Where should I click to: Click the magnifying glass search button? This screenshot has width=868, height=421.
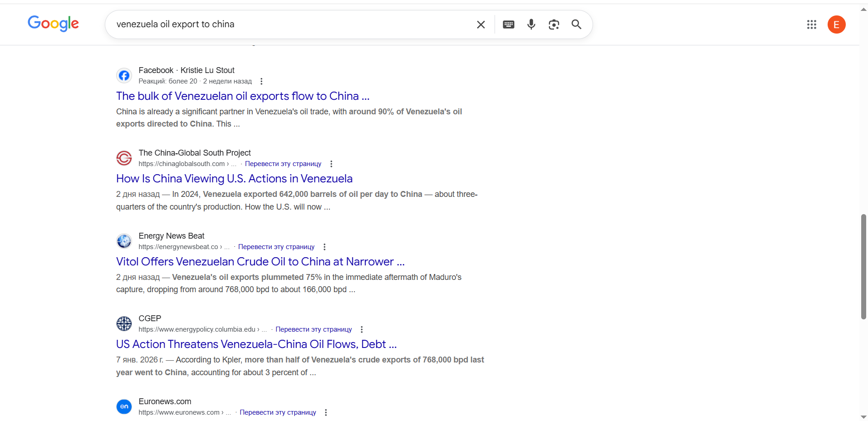coord(576,24)
